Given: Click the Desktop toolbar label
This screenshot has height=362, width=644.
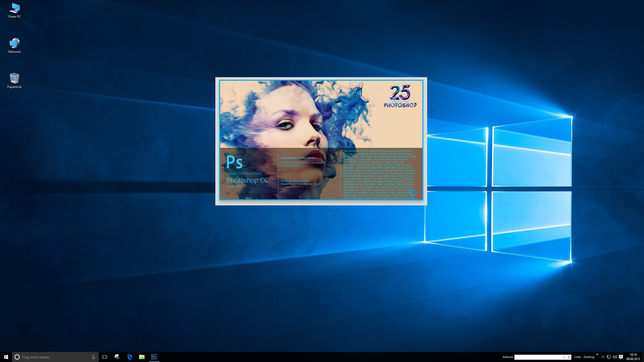Looking at the screenshot, I should coord(589,357).
